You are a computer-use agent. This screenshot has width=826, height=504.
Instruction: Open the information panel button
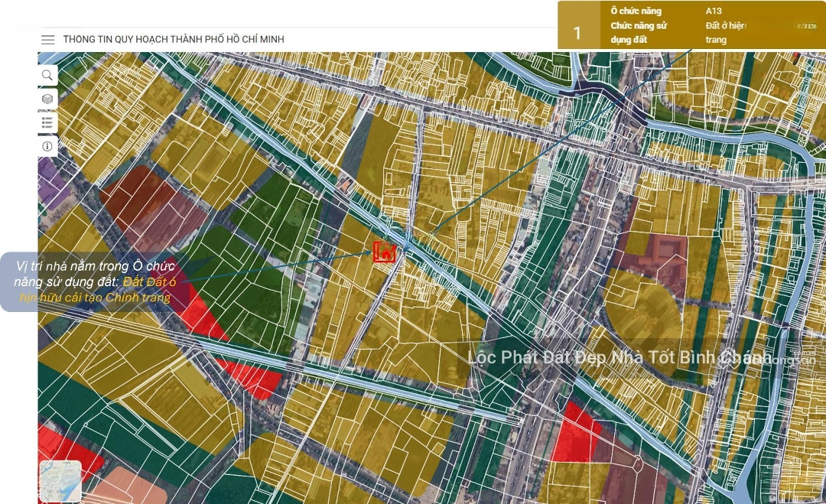point(47,146)
